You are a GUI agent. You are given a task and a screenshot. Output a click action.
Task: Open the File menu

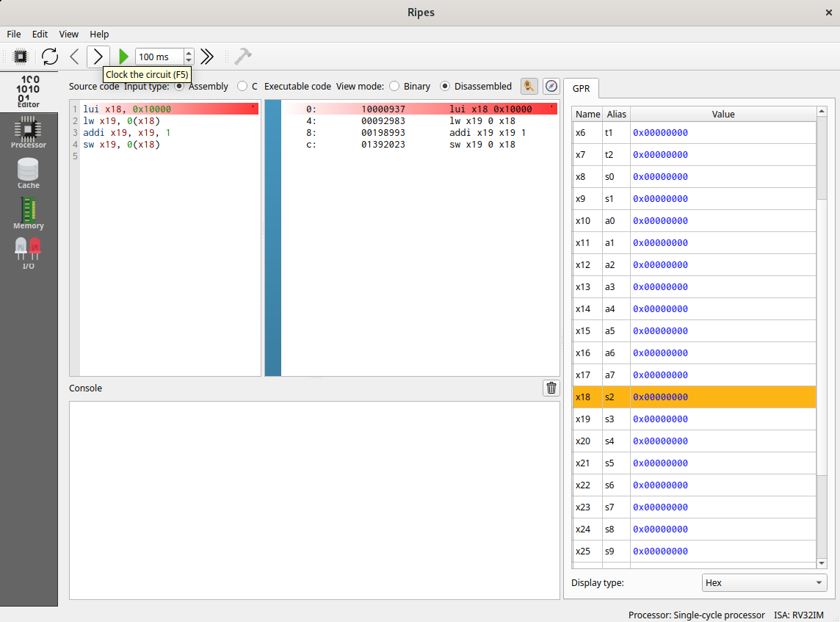[x=14, y=35]
